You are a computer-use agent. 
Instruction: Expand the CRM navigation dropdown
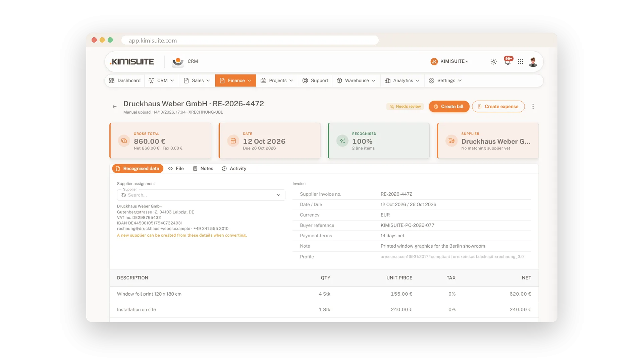162,80
